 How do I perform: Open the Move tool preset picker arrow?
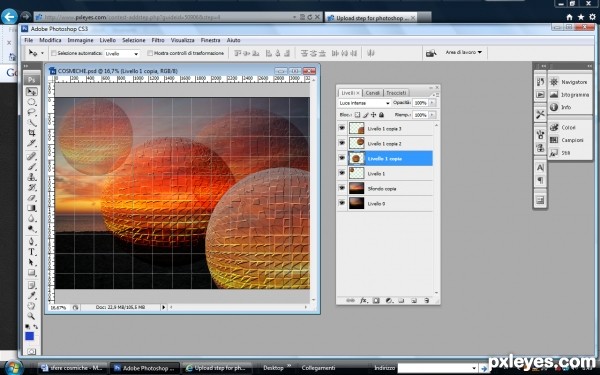click(x=42, y=53)
